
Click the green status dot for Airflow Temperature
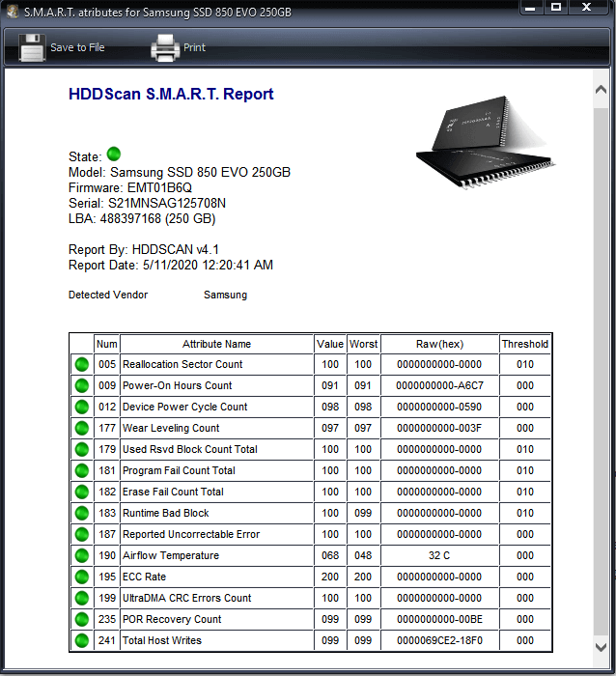click(82, 555)
